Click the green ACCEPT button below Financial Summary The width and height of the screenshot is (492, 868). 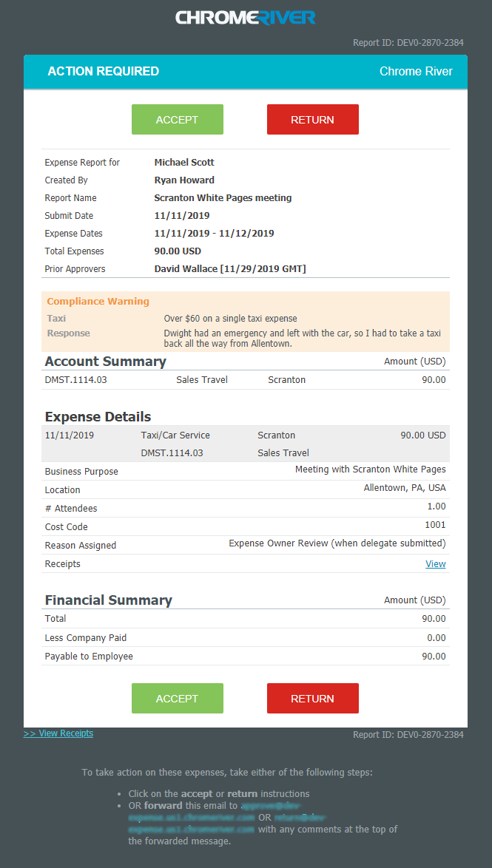(x=177, y=698)
